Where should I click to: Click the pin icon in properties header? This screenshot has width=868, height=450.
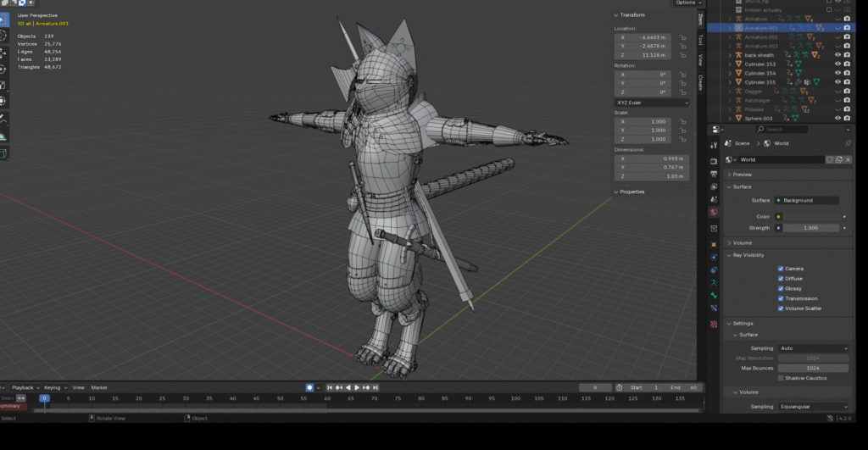pyautogui.click(x=848, y=143)
